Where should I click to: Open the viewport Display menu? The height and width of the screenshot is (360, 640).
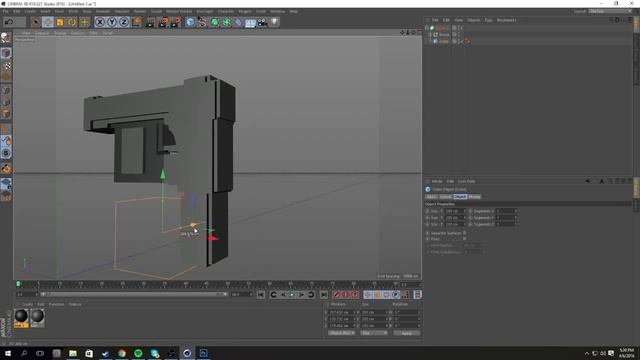(x=60, y=33)
